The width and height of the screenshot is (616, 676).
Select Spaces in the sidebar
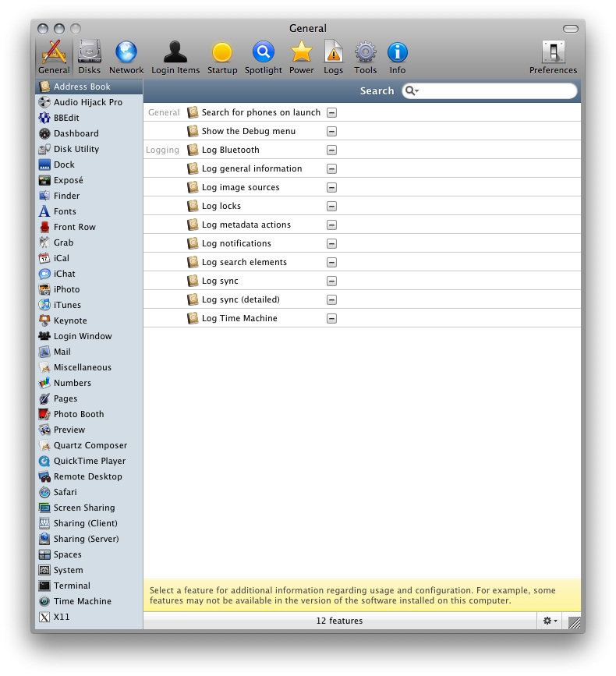pos(89,554)
